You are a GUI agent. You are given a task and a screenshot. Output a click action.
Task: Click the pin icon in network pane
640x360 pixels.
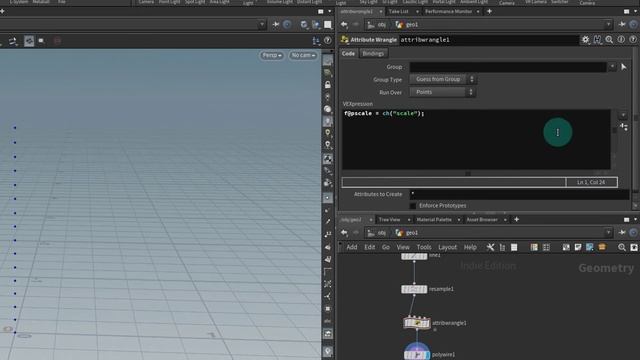pos(622,233)
